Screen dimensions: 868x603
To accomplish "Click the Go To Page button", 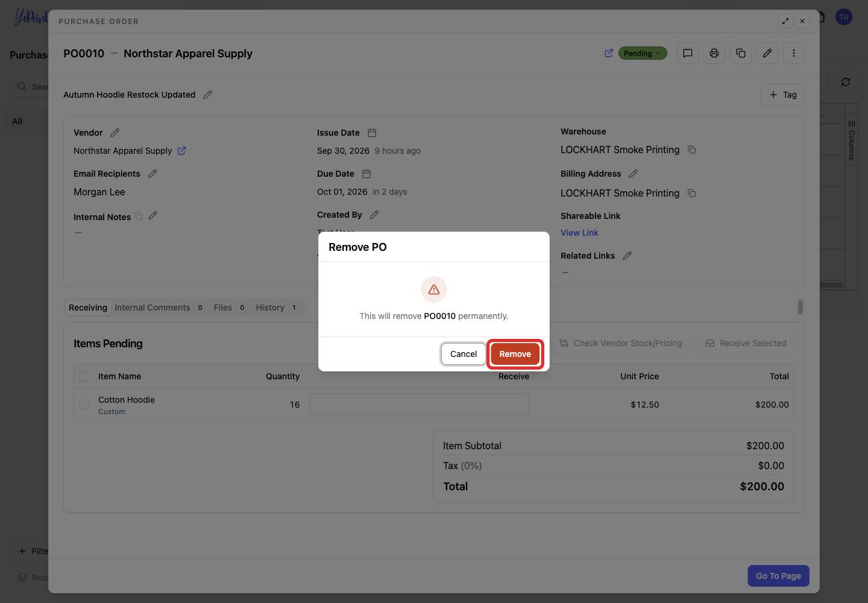I will (778, 576).
